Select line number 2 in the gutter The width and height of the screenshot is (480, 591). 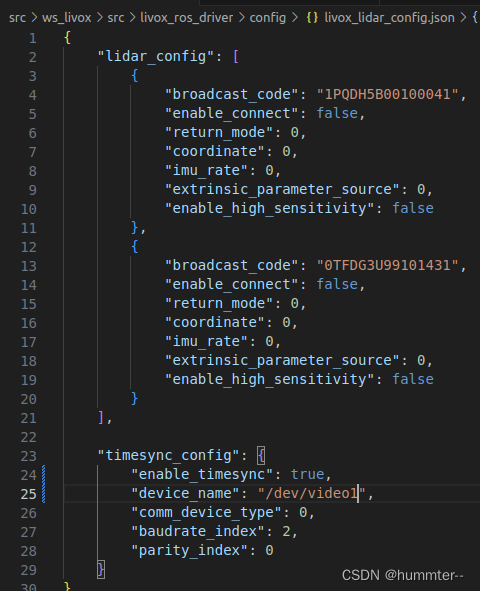33,57
